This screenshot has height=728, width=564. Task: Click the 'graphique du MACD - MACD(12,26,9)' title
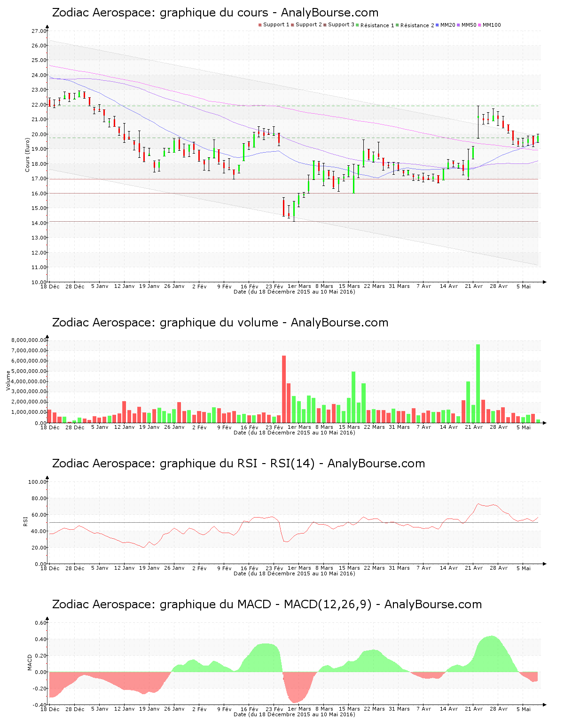267,604
